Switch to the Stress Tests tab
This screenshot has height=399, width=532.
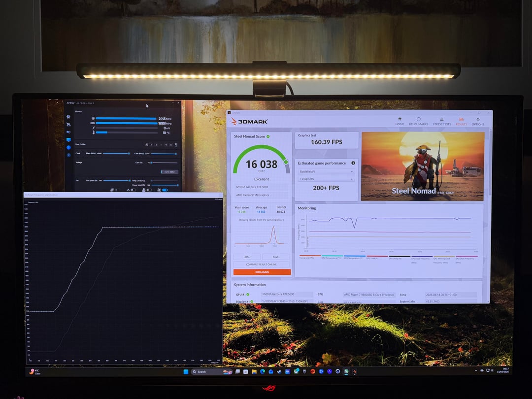click(x=441, y=121)
